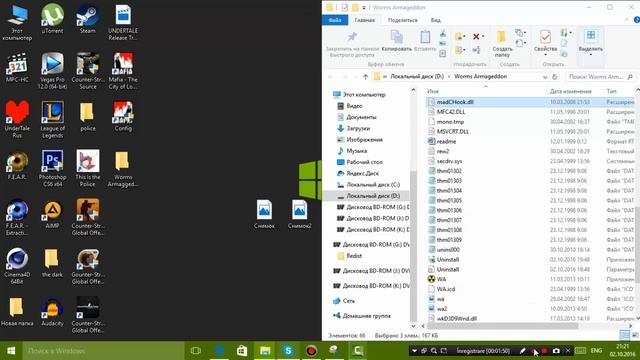The width and height of the screenshot is (640, 360).
Task: Switch to large icons view toggle
Action: (635, 335)
